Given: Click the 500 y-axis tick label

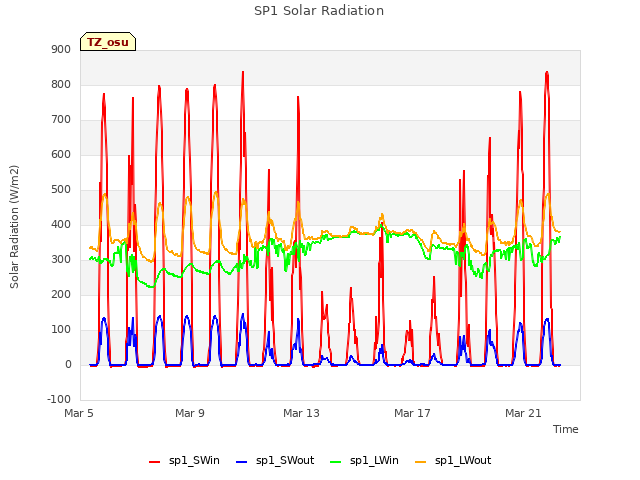Looking at the screenshot, I should (61, 190).
